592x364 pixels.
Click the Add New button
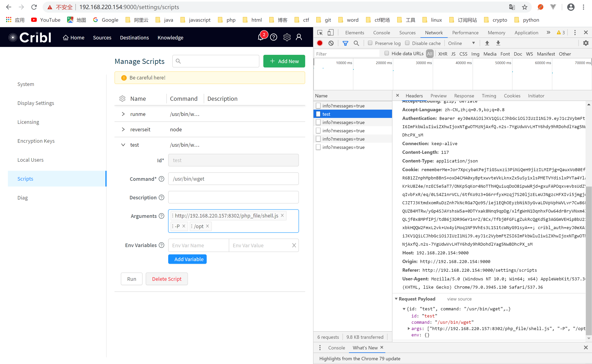(284, 61)
